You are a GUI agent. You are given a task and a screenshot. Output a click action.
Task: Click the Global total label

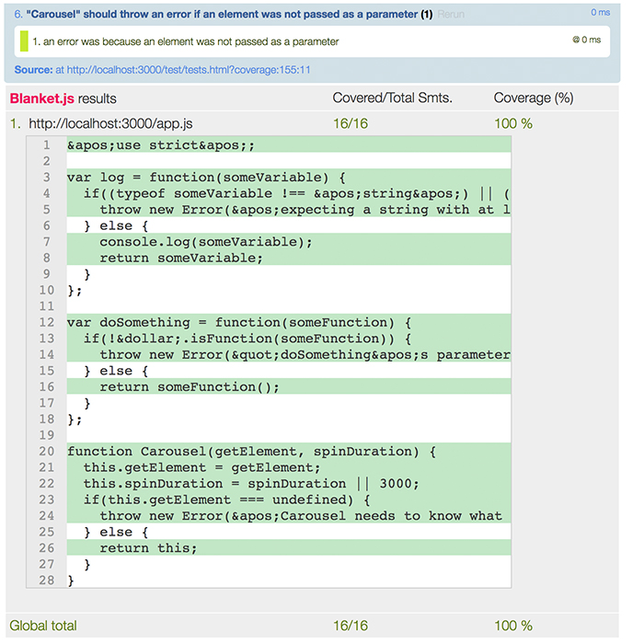point(42,626)
